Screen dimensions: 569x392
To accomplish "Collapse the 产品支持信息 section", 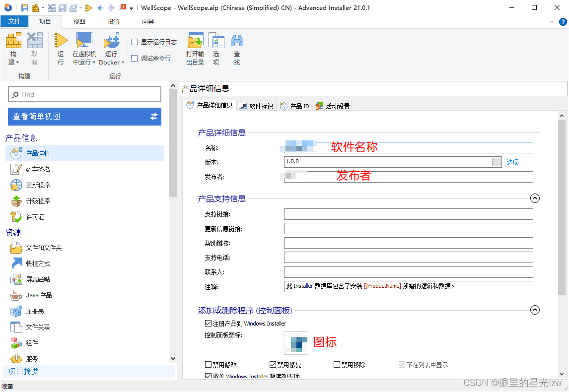I will 535,198.
